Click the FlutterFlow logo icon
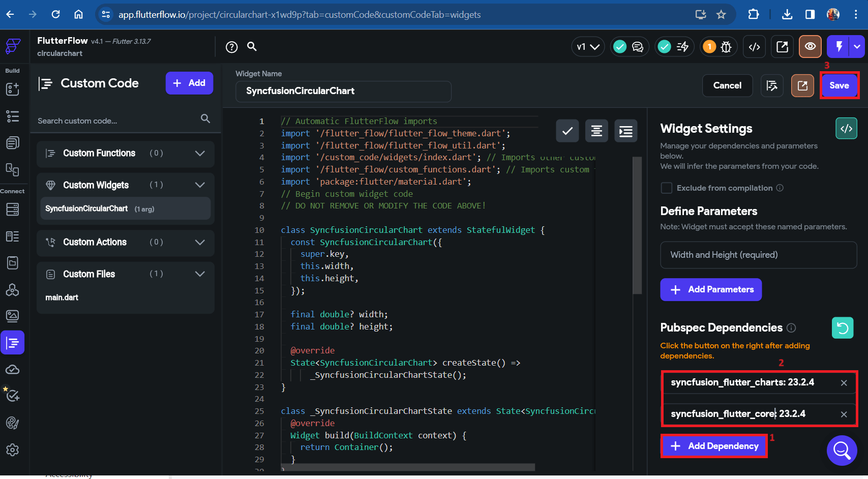868x479 pixels. (13, 46)
